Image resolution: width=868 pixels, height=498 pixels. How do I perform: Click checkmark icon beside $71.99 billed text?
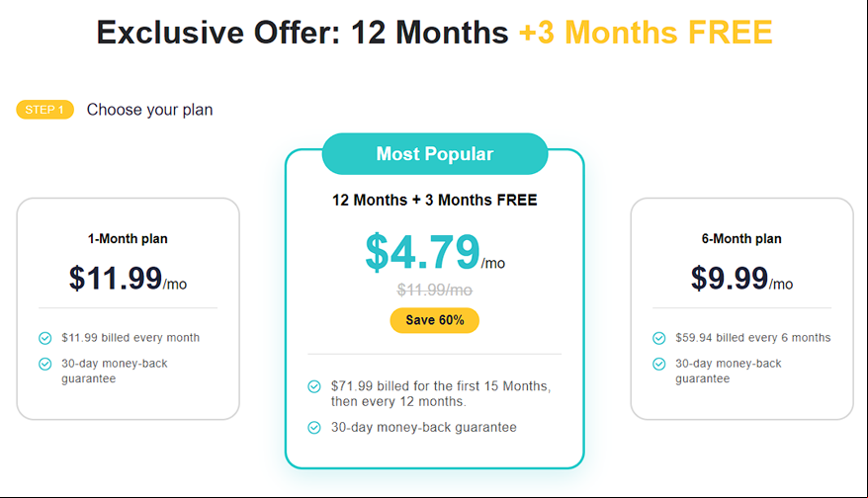pos(313,386)
